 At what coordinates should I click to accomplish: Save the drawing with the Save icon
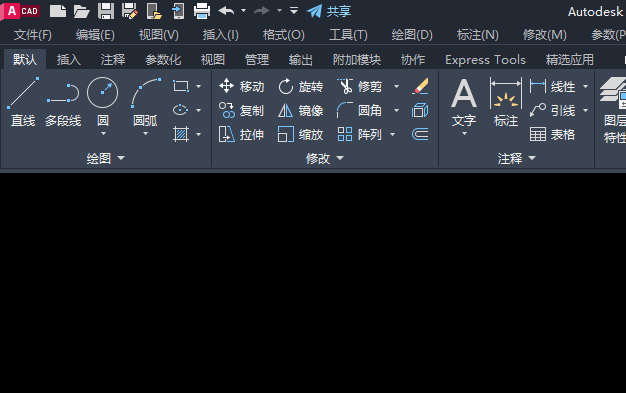click(106, 11)
